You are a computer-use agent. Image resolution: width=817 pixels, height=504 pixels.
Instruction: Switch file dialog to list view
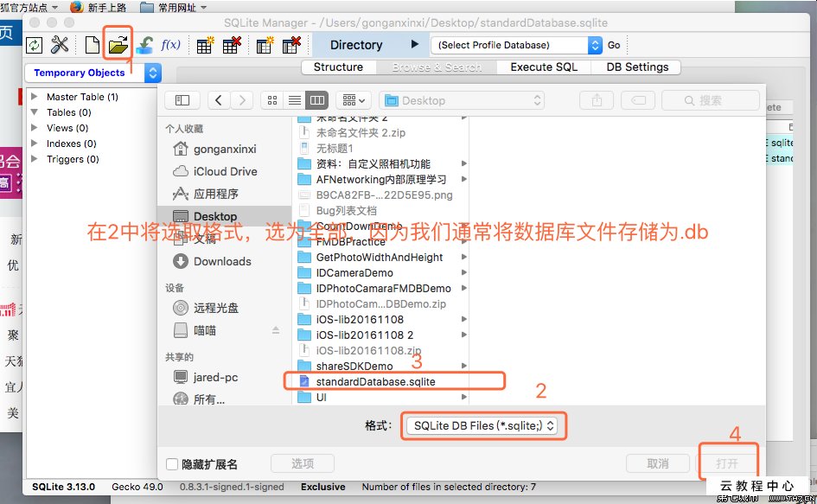tap(295, 99)
